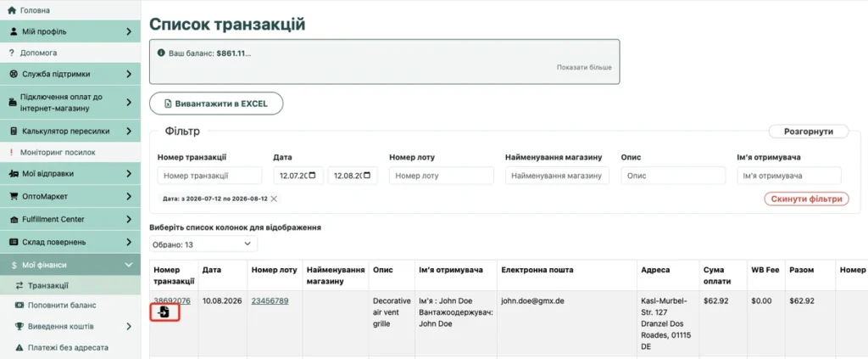Click the building icon of Fulfillment Center
868x359 pixels.
(14, 219)
